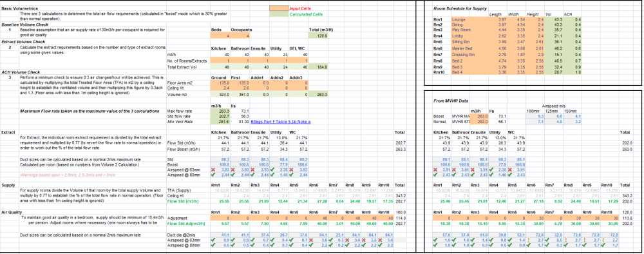Click green check beside Kitchen airspeed 2.44
Screen dimensions: 644x254
tap(213, 175)
